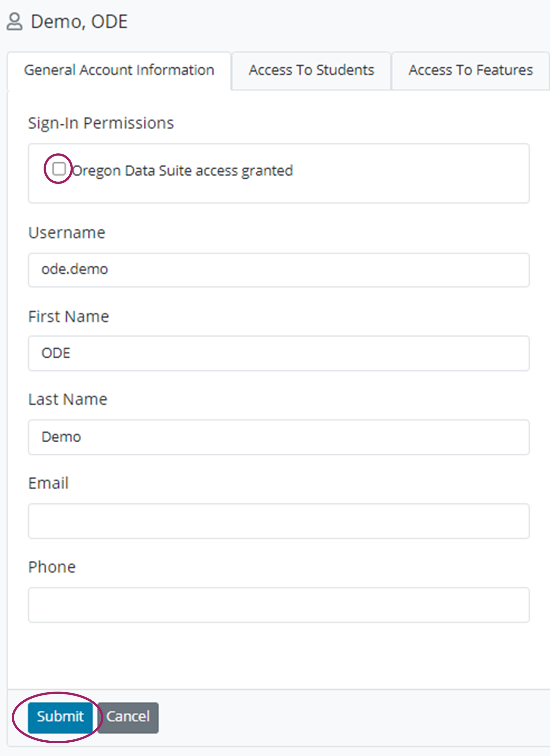Click the Last Name field label
The height and width of the screenshot is (756, 550).
coord(67,399)
